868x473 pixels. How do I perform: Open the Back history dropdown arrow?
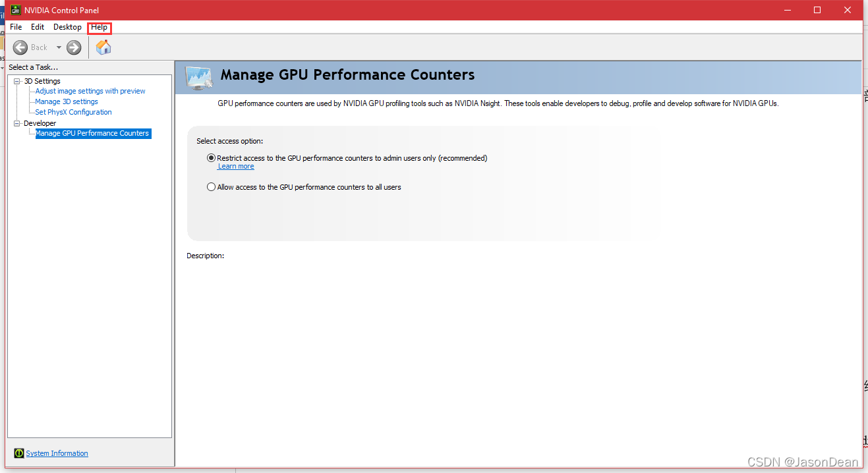59,47
